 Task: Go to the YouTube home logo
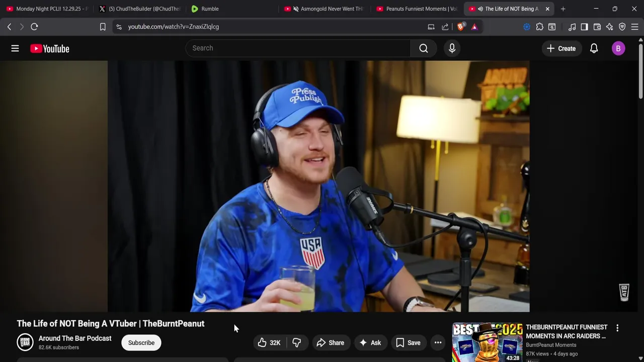[49, 49]
